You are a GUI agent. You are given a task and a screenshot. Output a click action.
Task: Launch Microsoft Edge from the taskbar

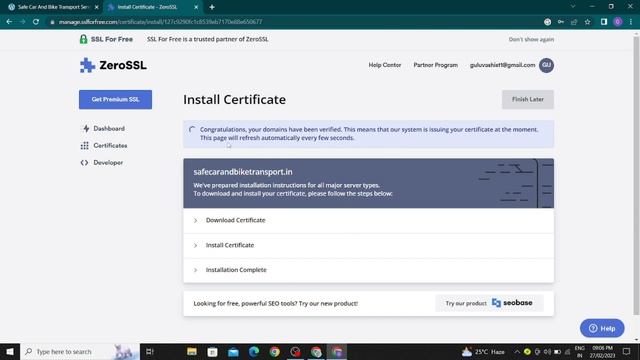click(x=254, y=351)
